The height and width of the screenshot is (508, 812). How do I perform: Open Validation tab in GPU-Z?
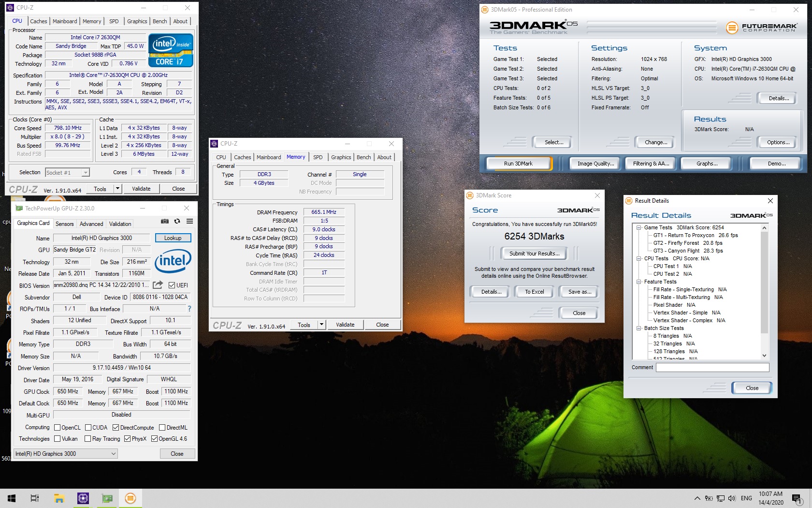coord(120,224)
